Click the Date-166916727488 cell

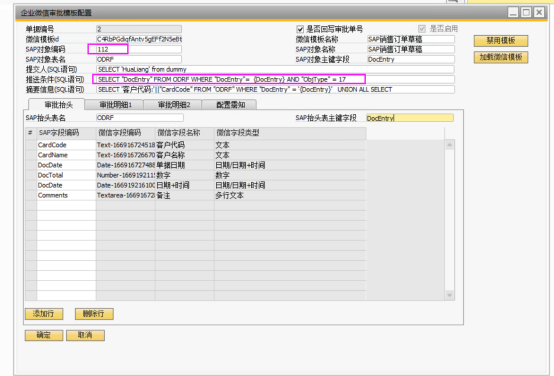coord(125,165)
